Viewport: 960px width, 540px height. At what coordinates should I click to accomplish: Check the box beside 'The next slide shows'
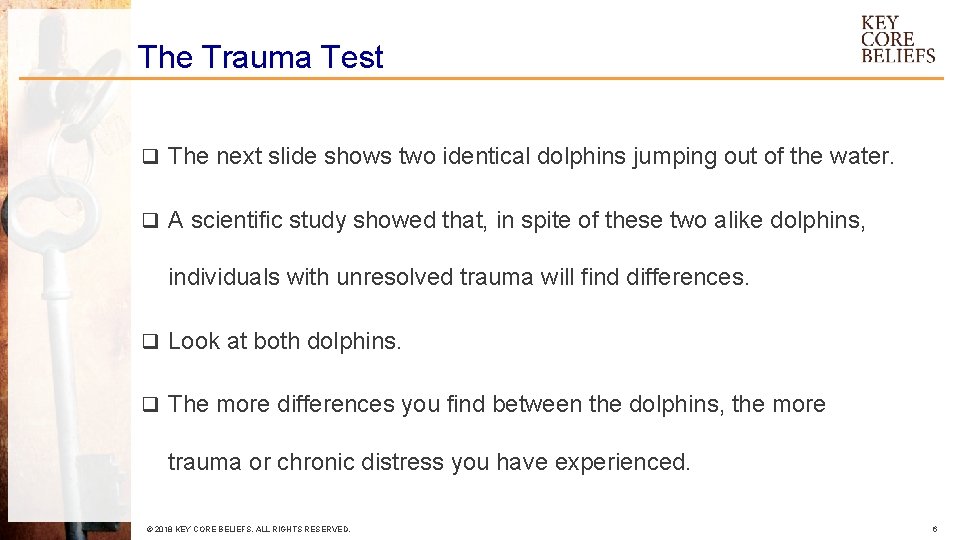pyautogui.click(x=150, y=157)
